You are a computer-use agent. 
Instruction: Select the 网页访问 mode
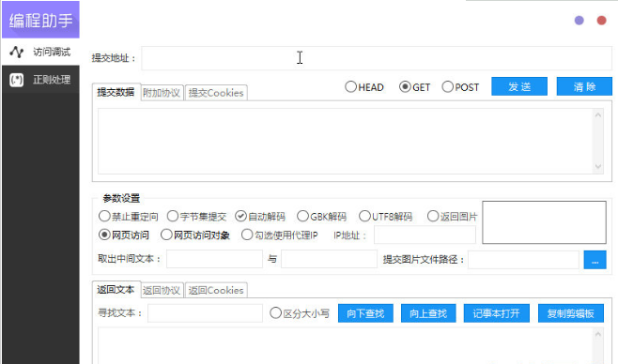(x=123, y=235)
